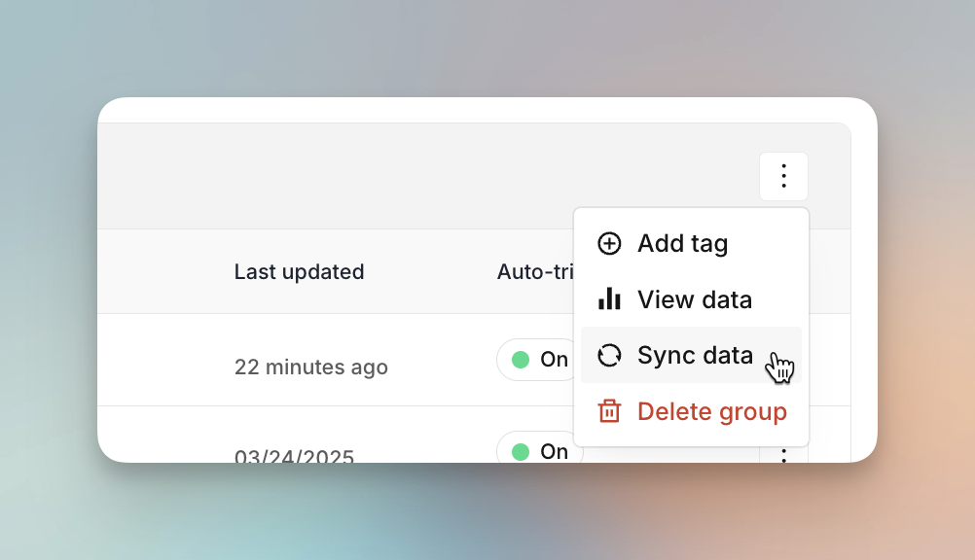Click the red trash icon beside Delete group
975x560 pixels.
609,411
